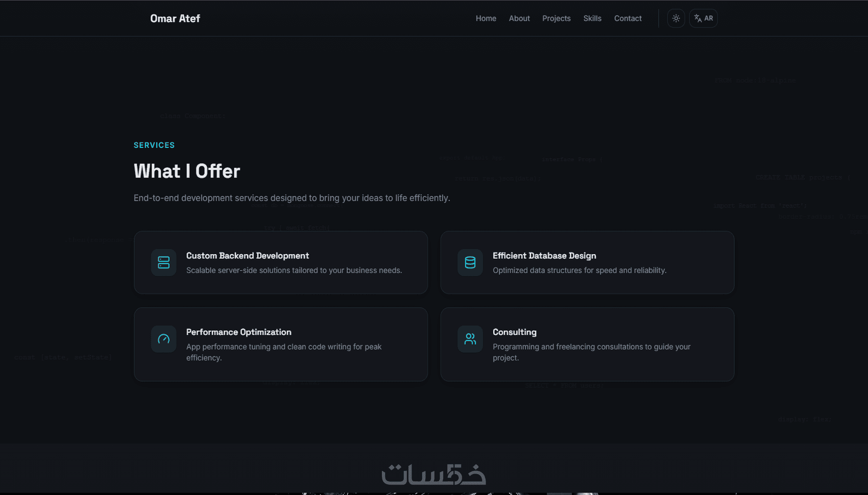Click the Omar Atef site logo

click(x=175, y=18)
